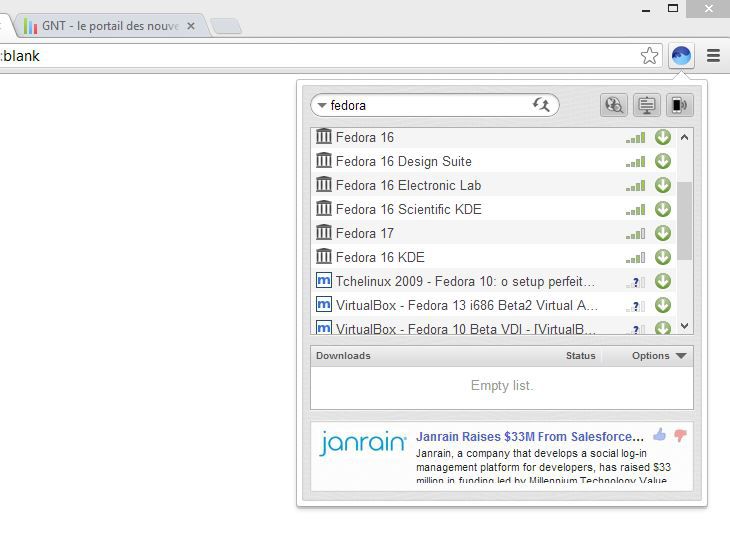The height and width of the screenshot is (555, 730).
Task: Download Fedora 16 with green arrow
Action: click(662, 137)
